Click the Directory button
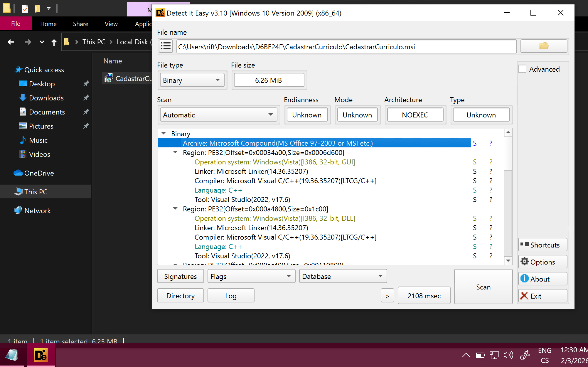 181,296
